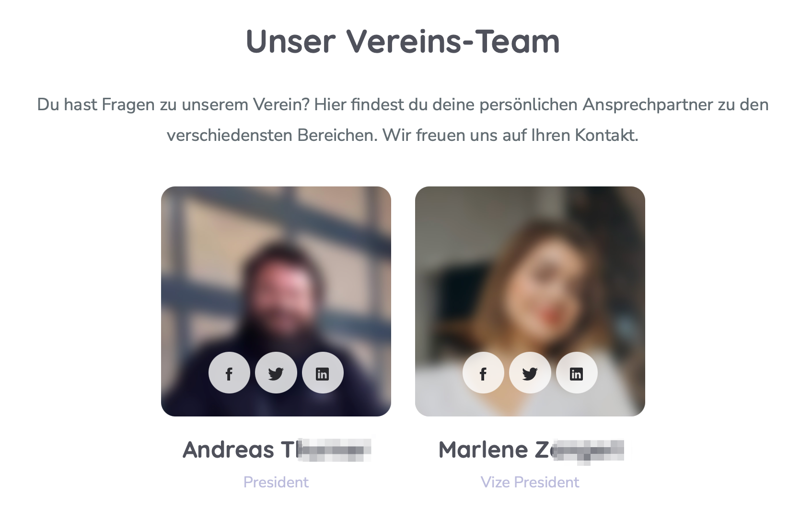This screenshot has width=812, height=508.
Task: Click the sentence "Wir freuen uns auf Ihren Kontakt."
Action: [x=510, y=135]
